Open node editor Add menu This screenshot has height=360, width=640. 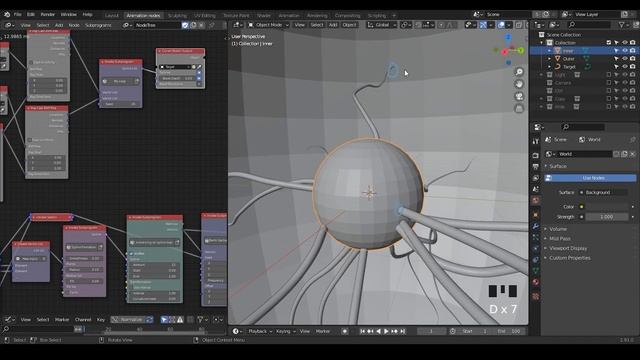pos(59,25)
